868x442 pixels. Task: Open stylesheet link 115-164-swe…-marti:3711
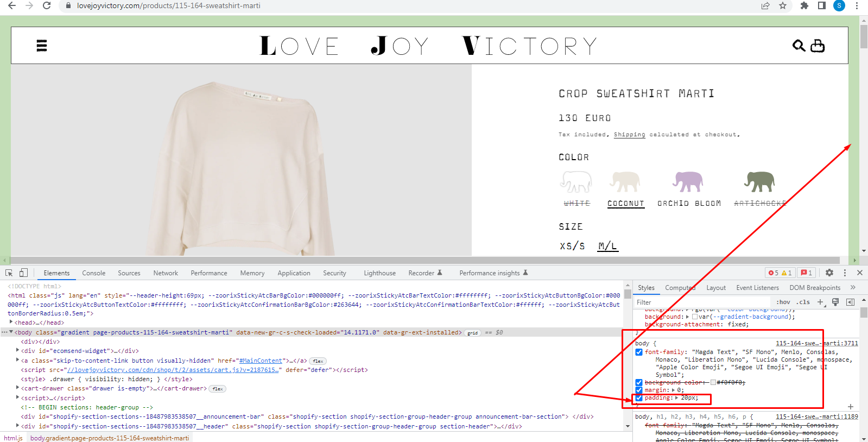[x=817, y=343]
